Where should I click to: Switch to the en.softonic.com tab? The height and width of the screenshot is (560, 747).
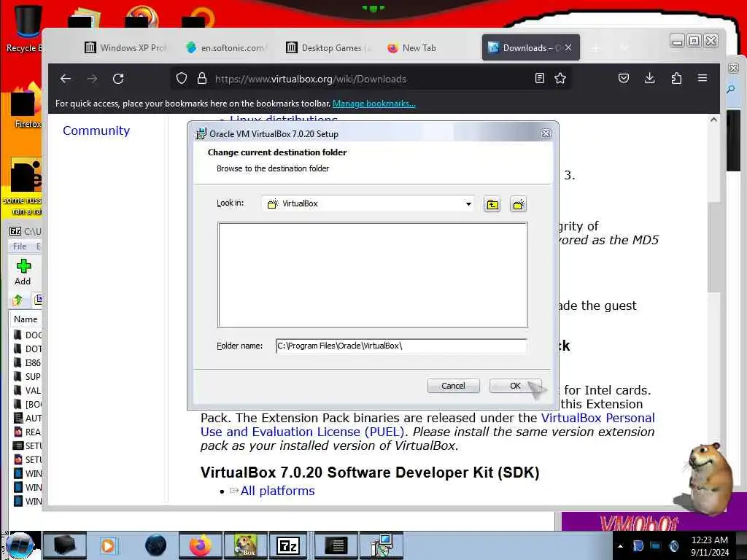pos(227,47)
